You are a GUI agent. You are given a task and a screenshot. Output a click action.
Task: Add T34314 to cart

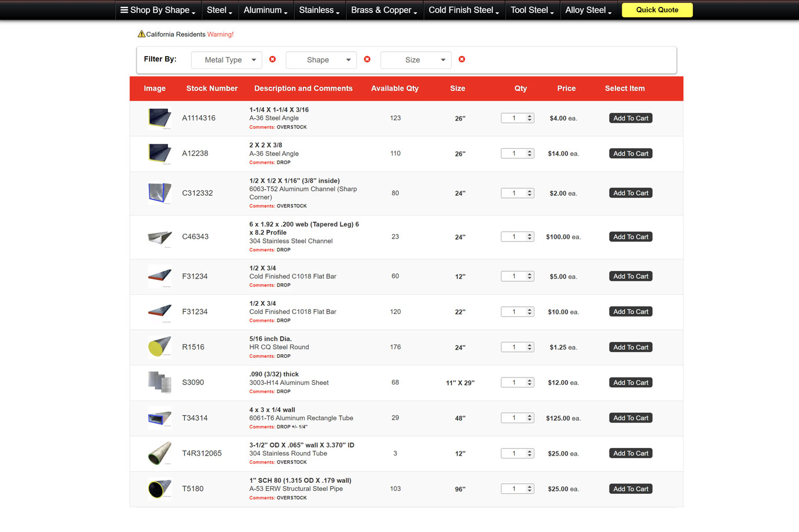(631, 418)
